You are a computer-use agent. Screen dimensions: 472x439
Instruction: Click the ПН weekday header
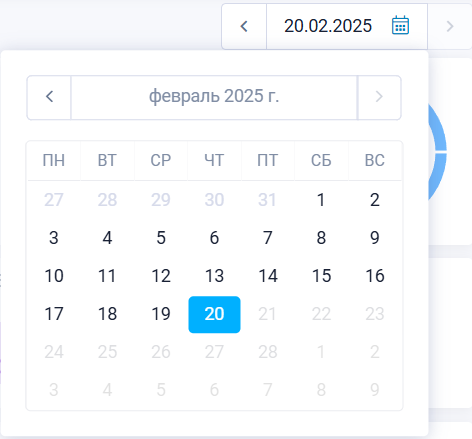[x=54, y=160]
